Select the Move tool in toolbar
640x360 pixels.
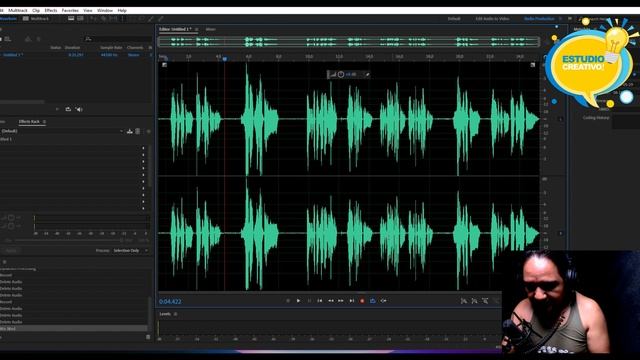(x=93, y=18)
